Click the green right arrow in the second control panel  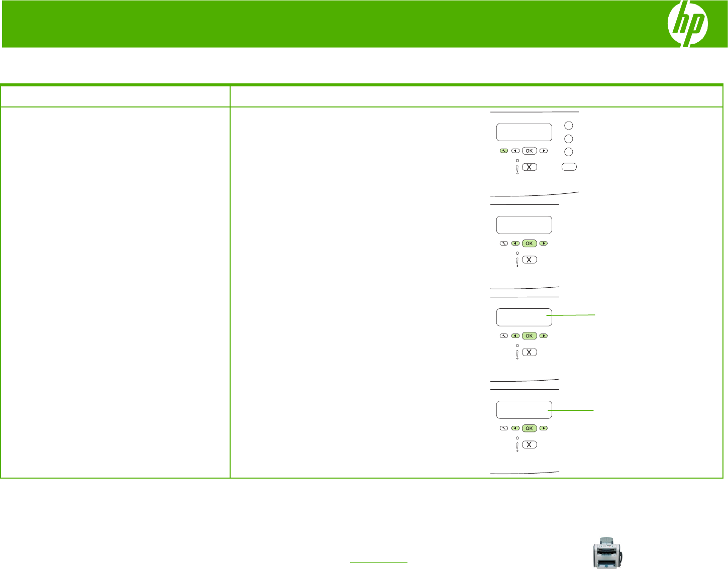(x=544, y=244)
